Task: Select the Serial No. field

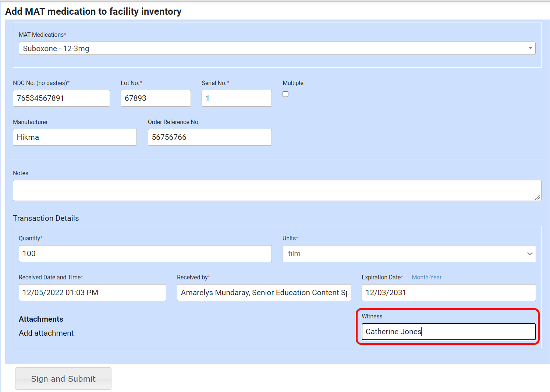Action: coord(236,98)
